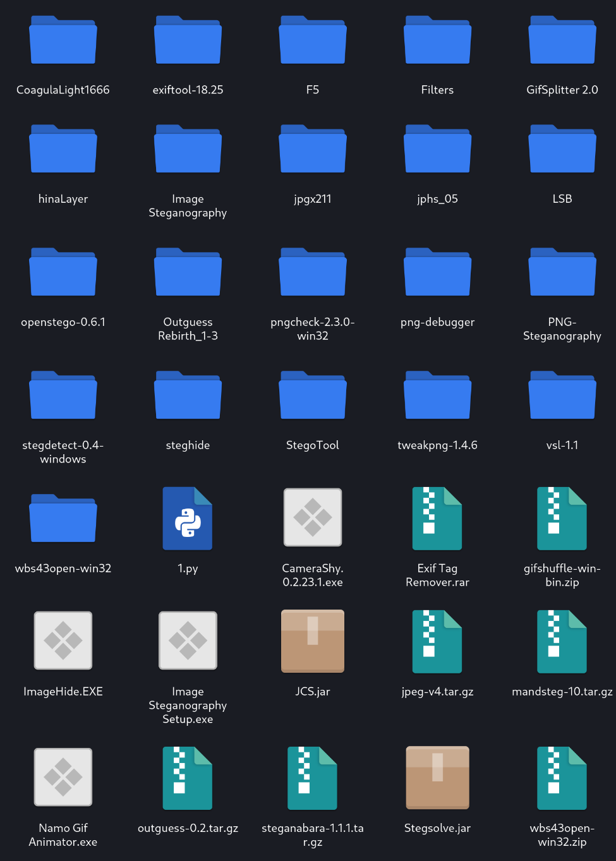Click the "jphs_05" folder name

pyautogui.click(x=437, y=199)
